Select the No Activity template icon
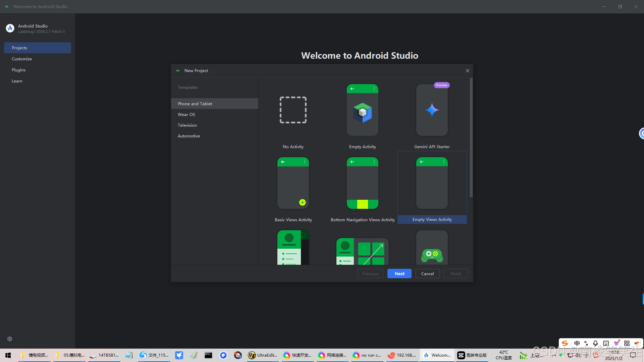 click(293, 110)
